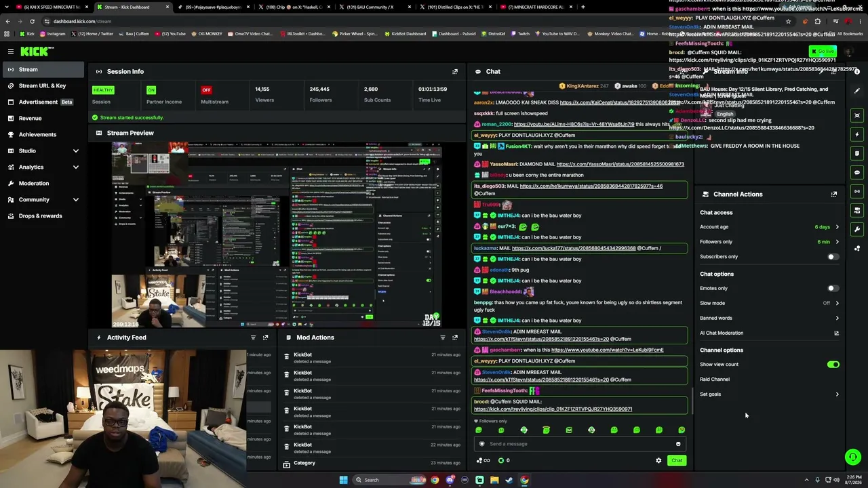Open the brocd Kick clip link
This screenshot has width=868, height=488.
pos(553,409)
